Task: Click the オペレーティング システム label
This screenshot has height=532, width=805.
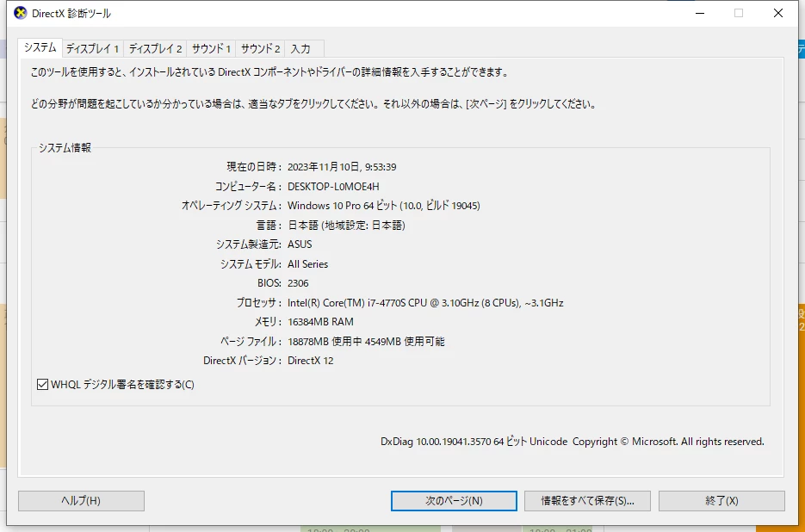Action: [232, 206]
